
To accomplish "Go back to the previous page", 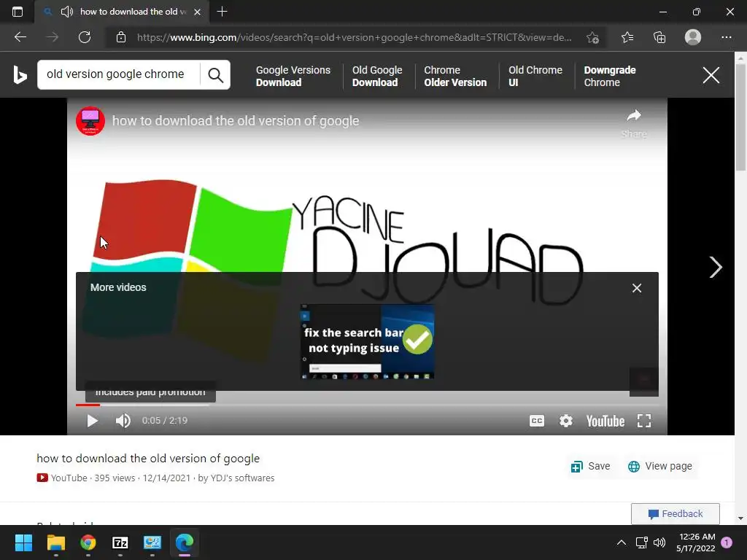I will tap(20, 37).
